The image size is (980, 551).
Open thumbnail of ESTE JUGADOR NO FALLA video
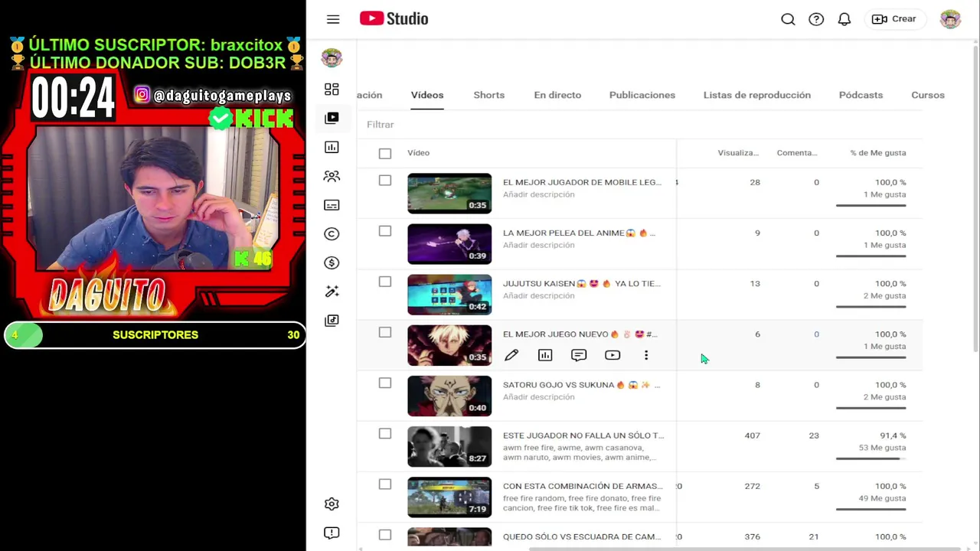[x=449, y=446]
